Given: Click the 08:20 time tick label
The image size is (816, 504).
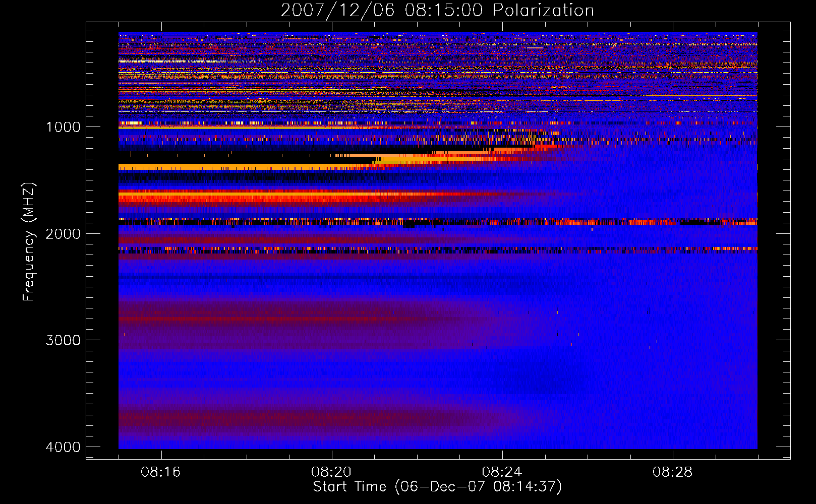Looking at the screenshot, I should pos(331,472).
